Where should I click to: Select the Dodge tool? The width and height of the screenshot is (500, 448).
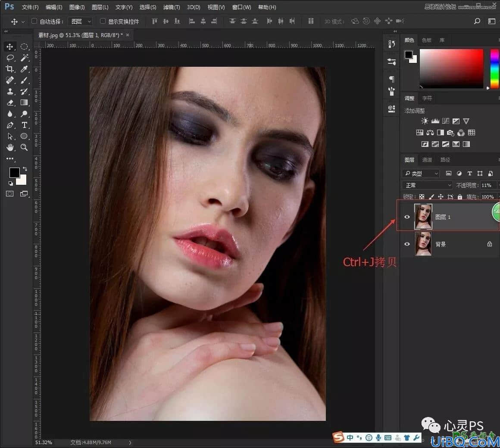pos(24,114)
